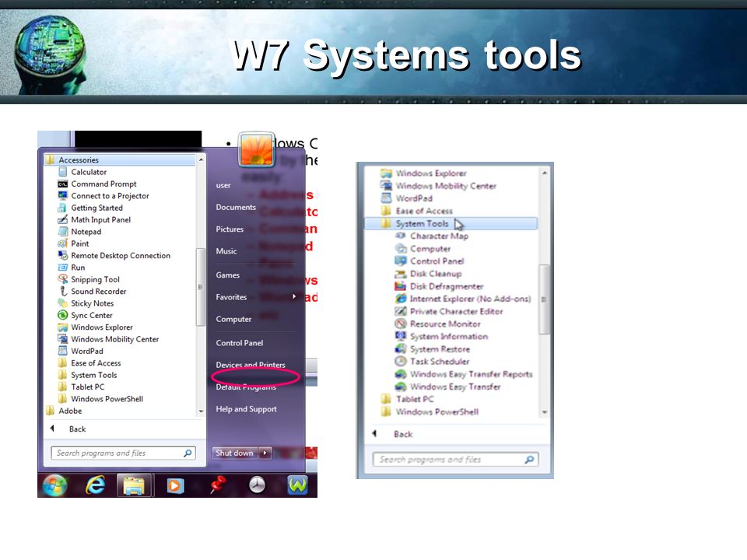The height and width of the screenshot is (560, 747).
Task: Open Private Character Editor icon
Action: point(401,311)
